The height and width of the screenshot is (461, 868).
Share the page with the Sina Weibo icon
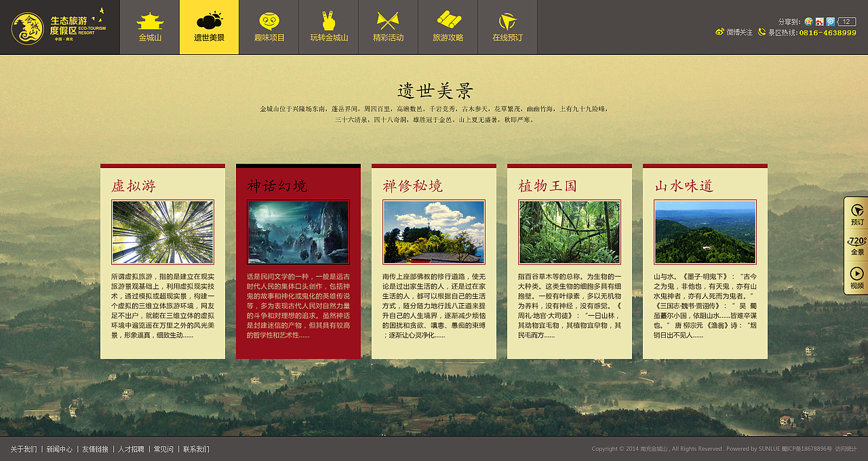point(819,22)
